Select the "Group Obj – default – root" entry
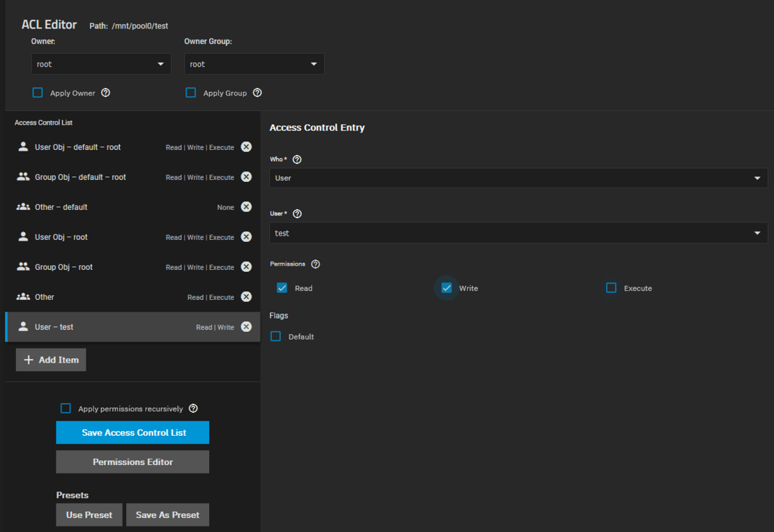 click(x=105, y=176)
